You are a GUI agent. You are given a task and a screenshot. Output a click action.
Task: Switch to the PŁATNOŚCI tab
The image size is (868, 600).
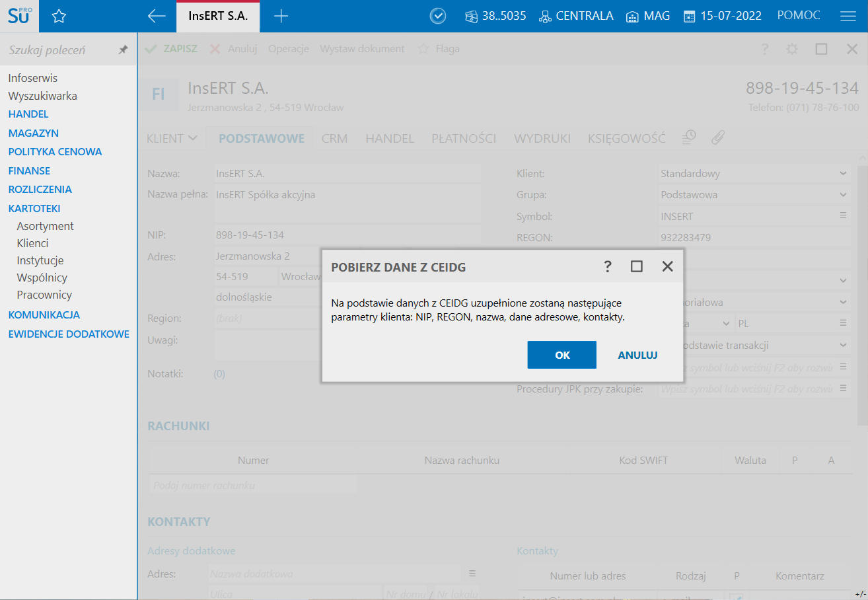click(464, 138)
